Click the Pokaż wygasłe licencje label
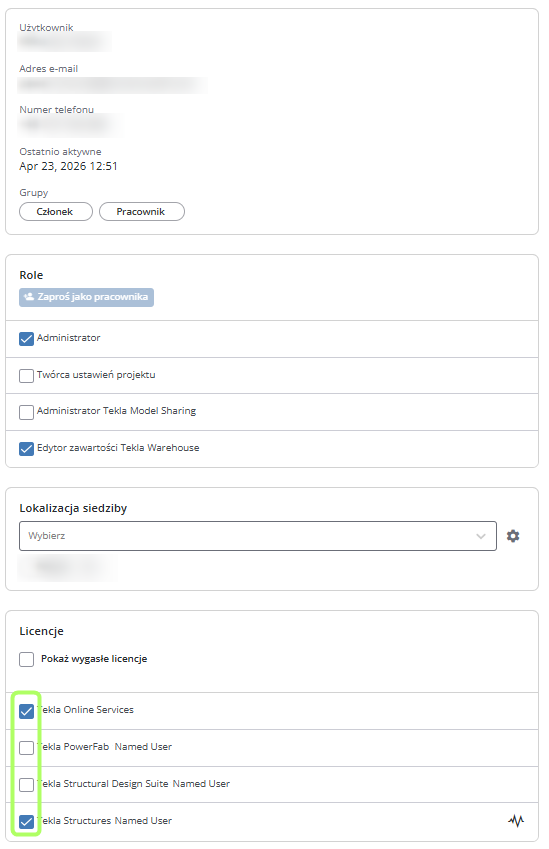The image size is (549, 849). coord(94,659)
